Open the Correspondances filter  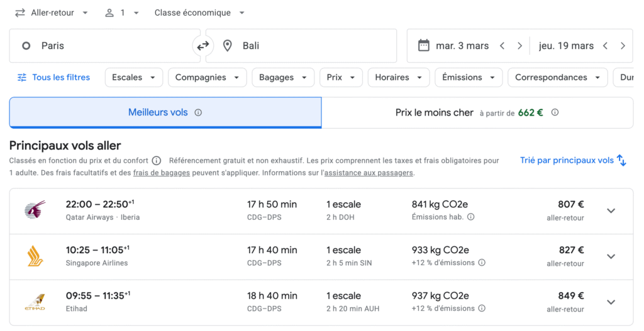[558, 77]
